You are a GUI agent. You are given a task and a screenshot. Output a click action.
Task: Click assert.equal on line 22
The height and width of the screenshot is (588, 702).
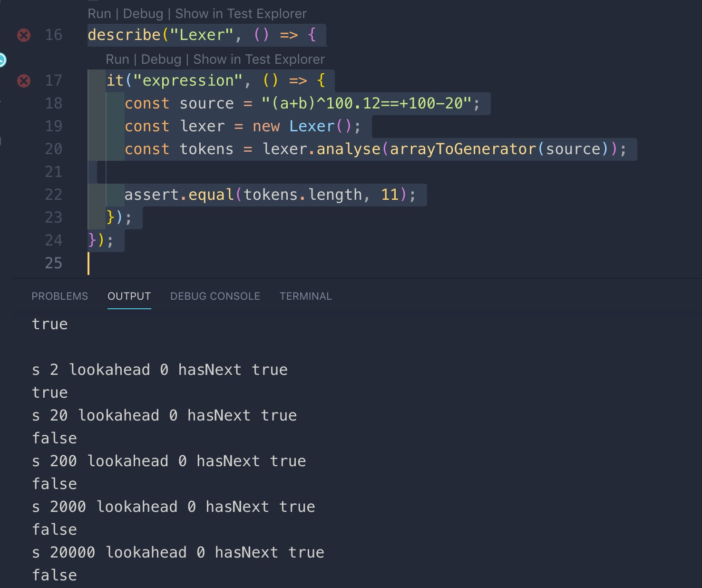[x=179, y=195]
